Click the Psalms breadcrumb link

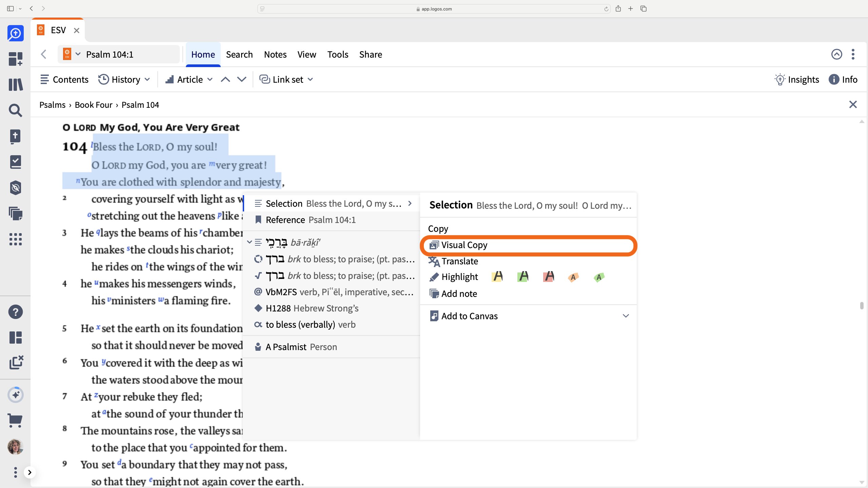pos(52,105)
